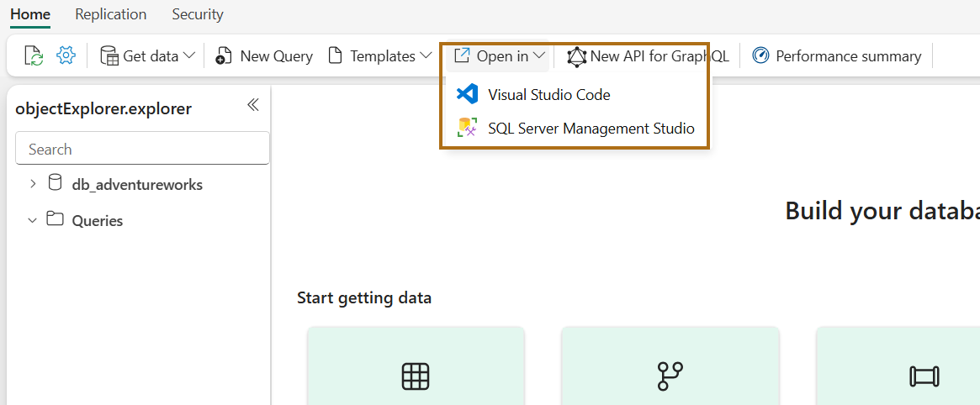Click the db_adventureworks database icon
The image size is (980, 405).
click(55, 183)
